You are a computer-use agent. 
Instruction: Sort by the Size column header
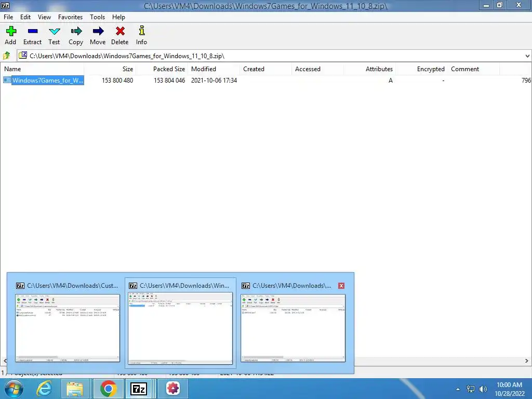110,69
